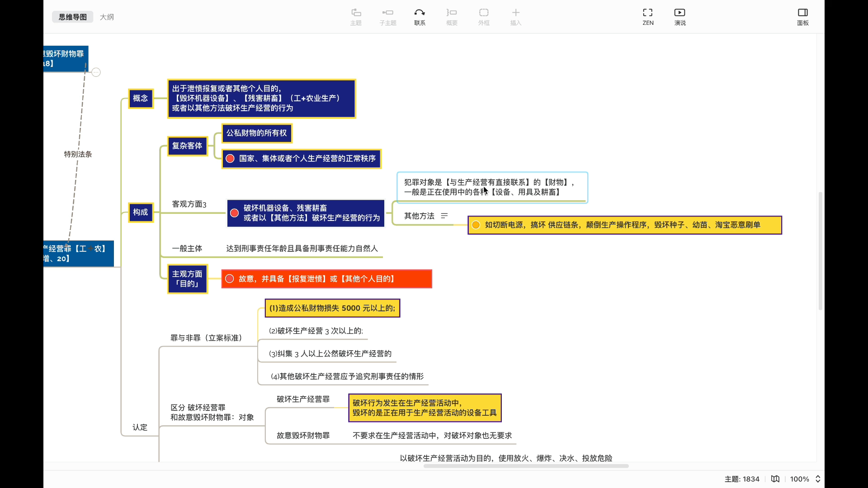Select 达到刑事责任年龄 node
The height and width of the screenshot is (488, 868).
[x=302, y=249]
